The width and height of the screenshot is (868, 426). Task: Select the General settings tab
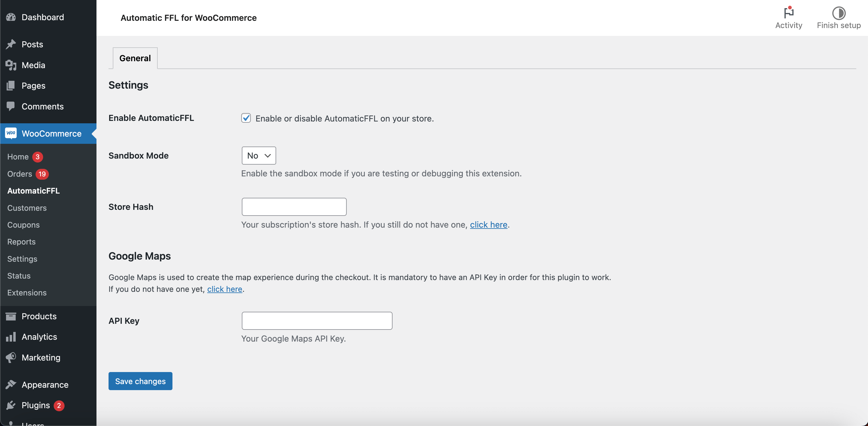(x=135, y=58)
